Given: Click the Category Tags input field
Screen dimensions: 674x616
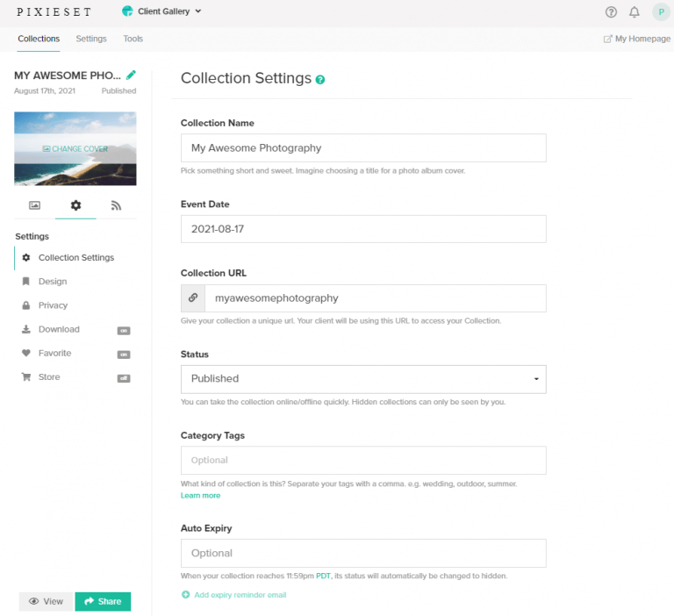Looking at the screenshot, I should coord(363,461).
